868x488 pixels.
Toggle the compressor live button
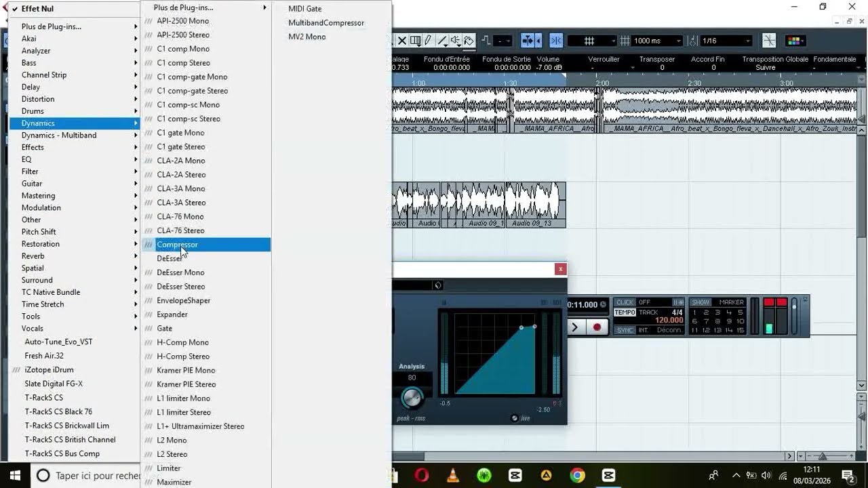[514, 418]
